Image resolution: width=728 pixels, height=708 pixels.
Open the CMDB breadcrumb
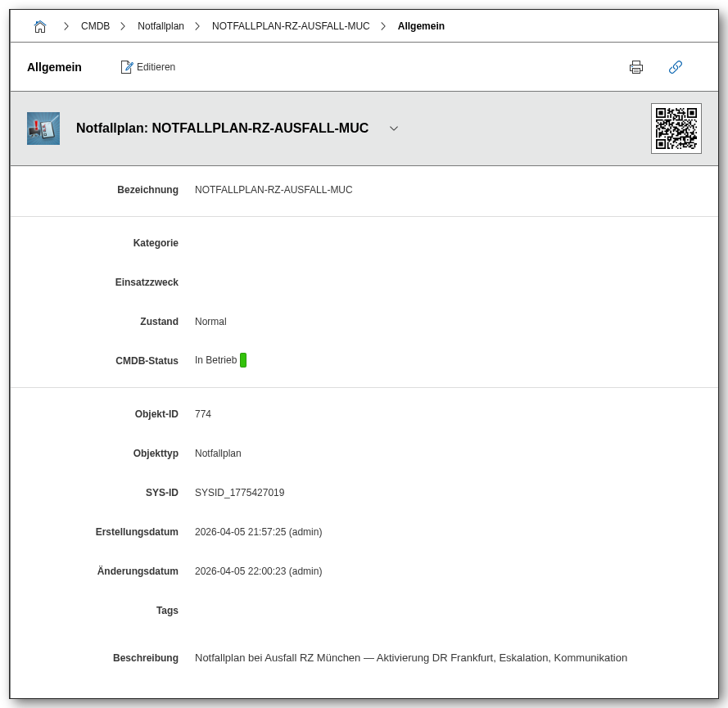[95, 26]
